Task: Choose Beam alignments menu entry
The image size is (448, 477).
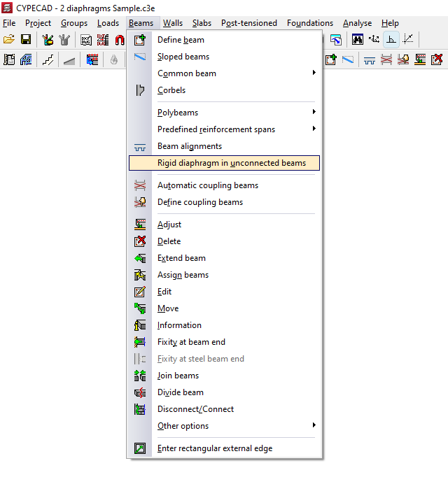Action: coord(224,146)
